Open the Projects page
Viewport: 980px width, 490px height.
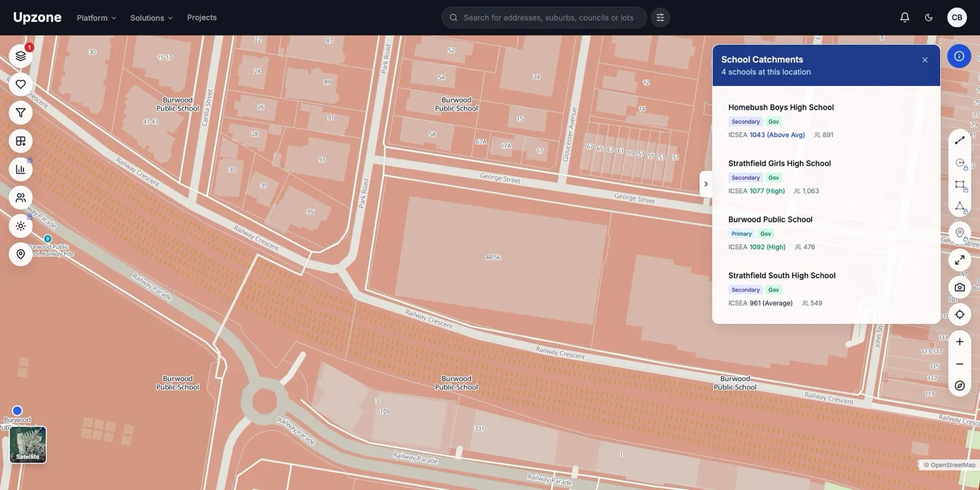202,18
